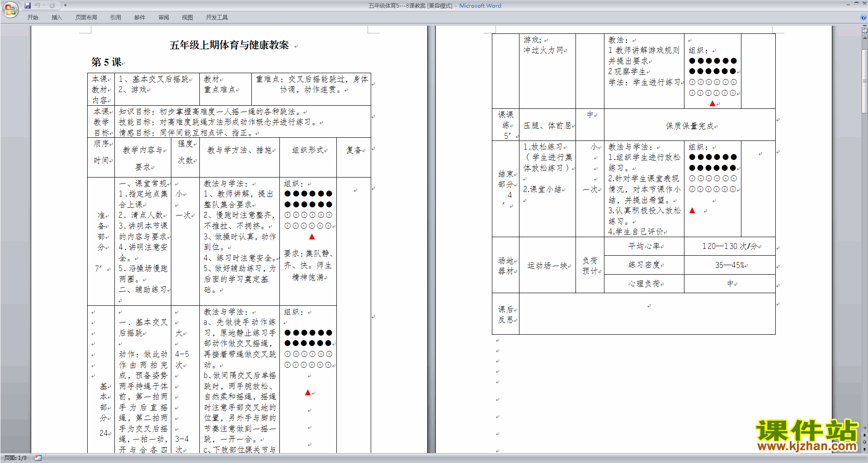Click the text 5.沿操场慢跑

[x=143, y=268]
